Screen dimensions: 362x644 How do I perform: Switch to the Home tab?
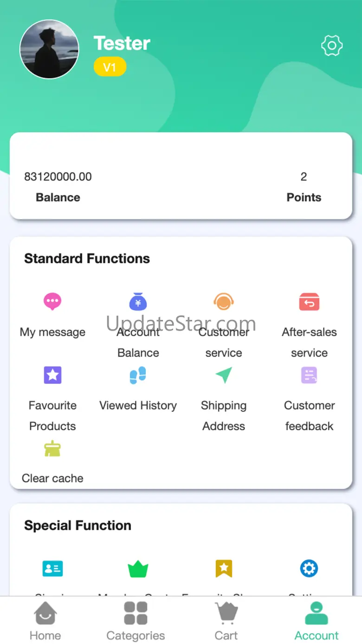click(x=45, y=620)
